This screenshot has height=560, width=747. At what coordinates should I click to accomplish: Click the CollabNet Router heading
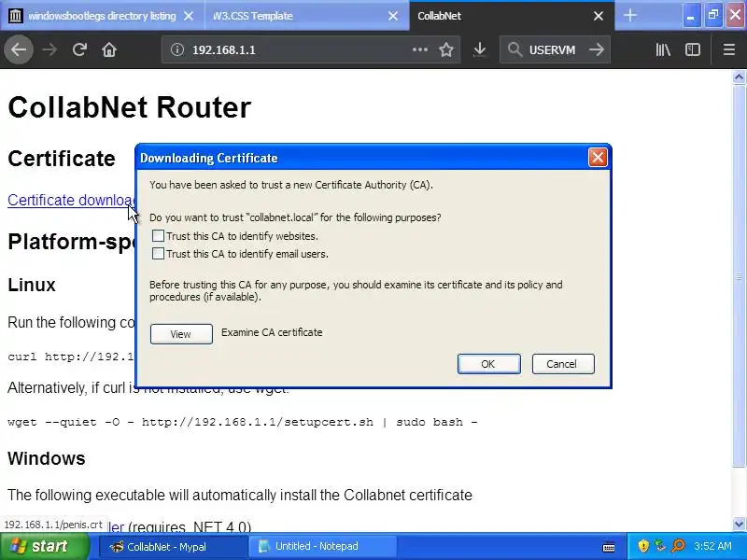point(129,107)
